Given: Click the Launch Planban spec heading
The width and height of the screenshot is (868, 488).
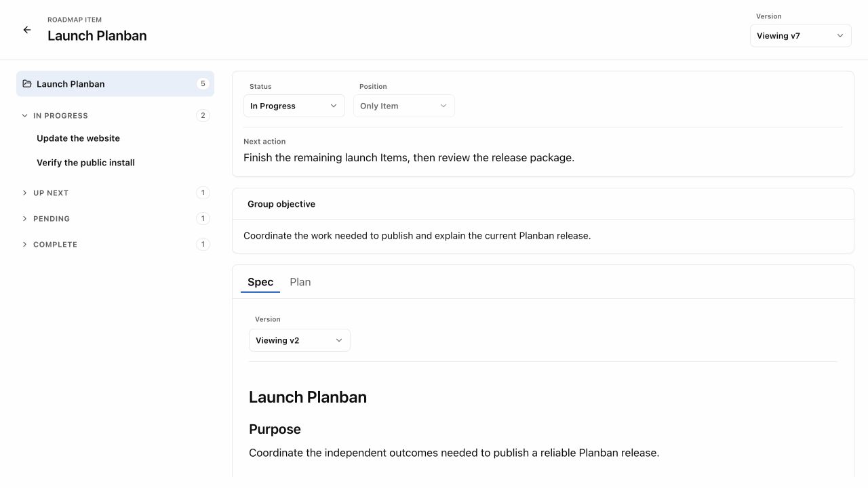Looking at the screenshot, I should [308, 397].
